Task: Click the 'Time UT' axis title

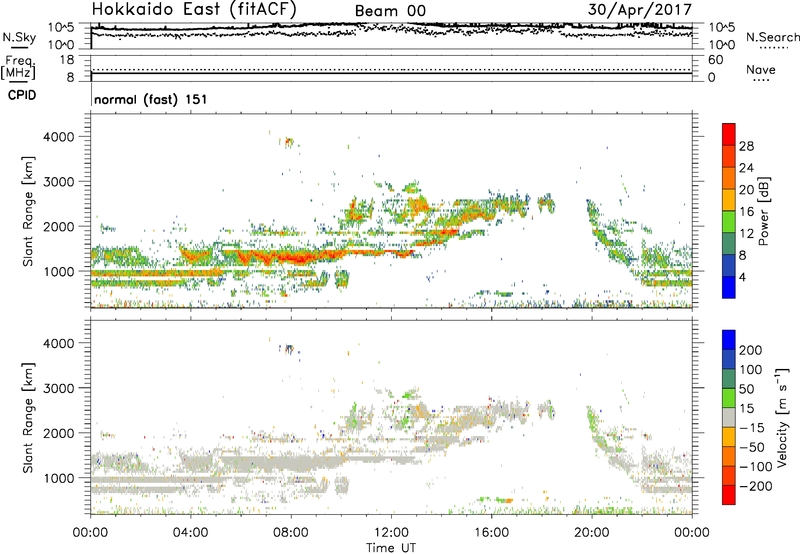Action: (x=391, y=548)
